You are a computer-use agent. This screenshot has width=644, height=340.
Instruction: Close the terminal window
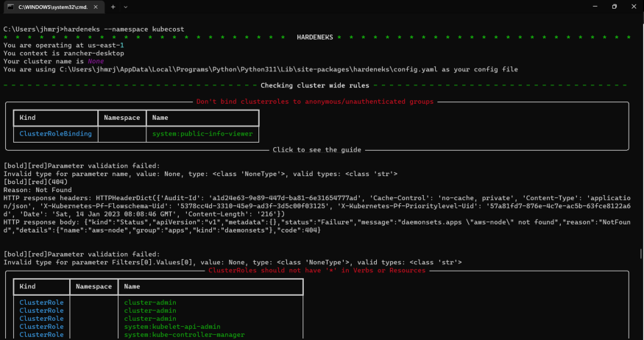tap(633, 7)
